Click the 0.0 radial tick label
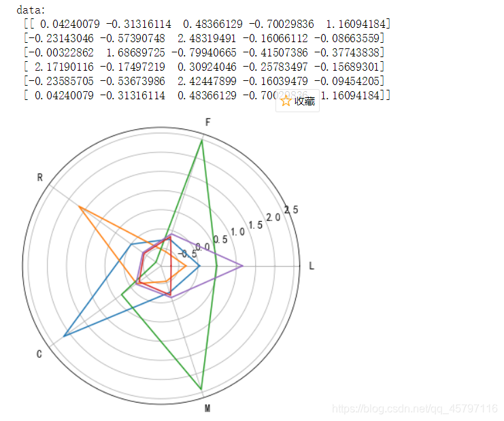Screen dimensions: 504x421 pos(203,247)
